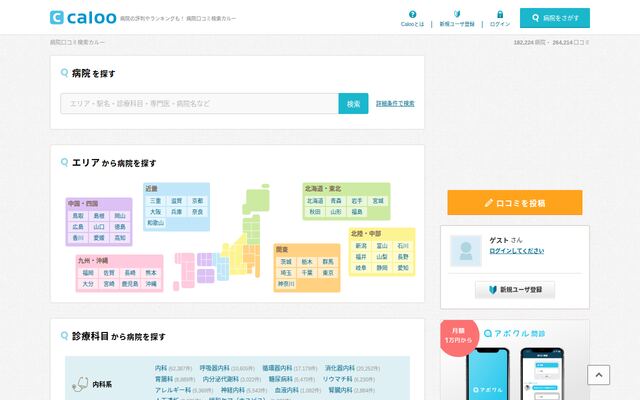Select 石川 prefecture
This screenshot has width=640, height=400.
click(x=403, y=246)
